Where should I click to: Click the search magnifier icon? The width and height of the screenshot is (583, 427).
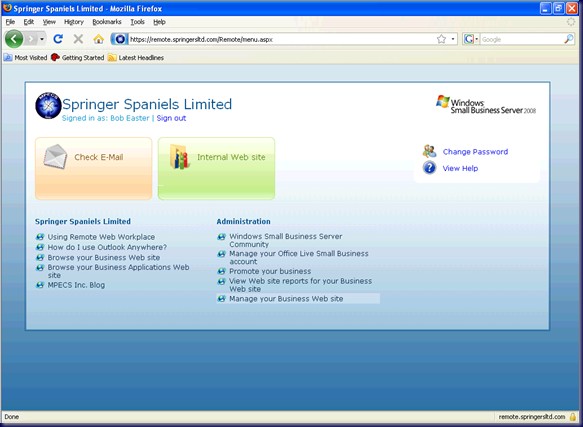569,39
